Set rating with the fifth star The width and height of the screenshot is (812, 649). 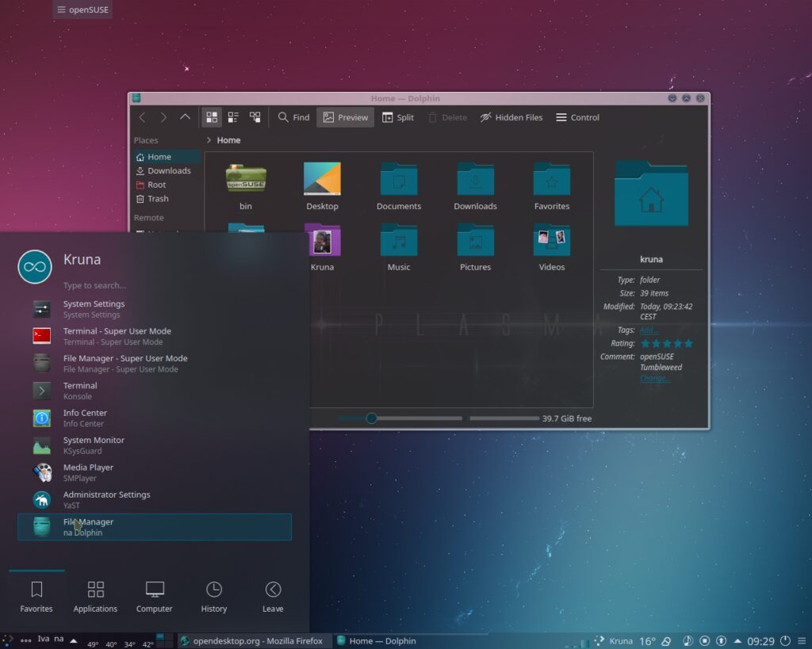688,344
